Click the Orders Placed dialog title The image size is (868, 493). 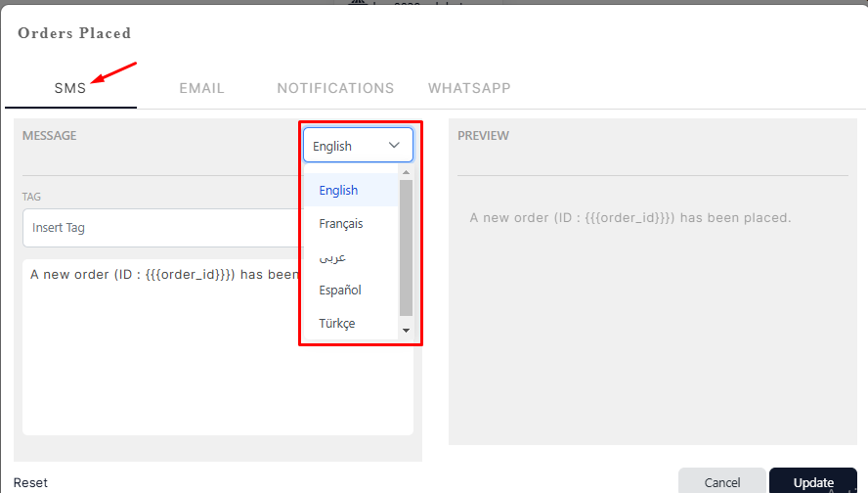(x=74, y=33)
